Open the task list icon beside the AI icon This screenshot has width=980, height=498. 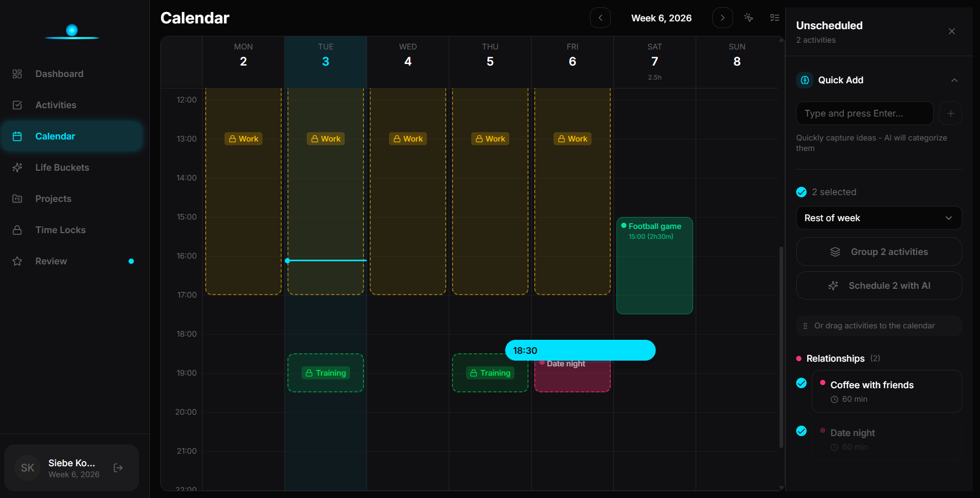point(774,17)
